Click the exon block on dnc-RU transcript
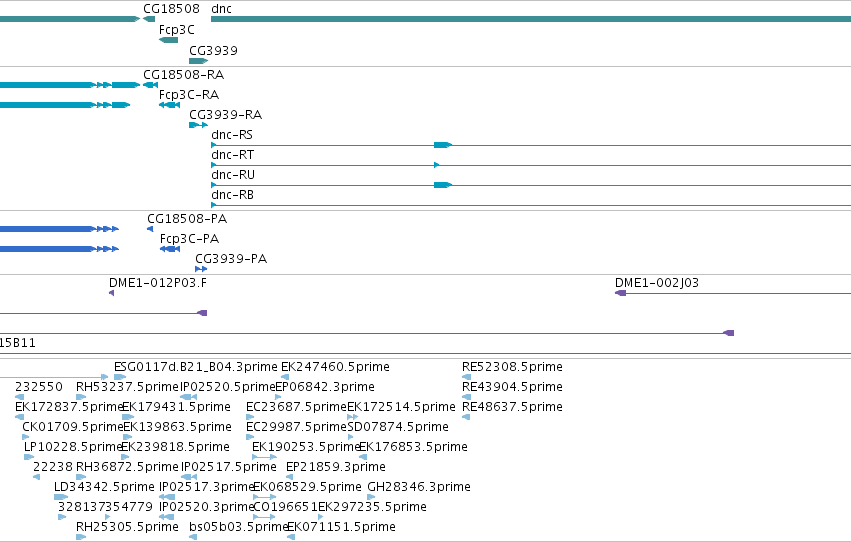The width and height of the screenshot is (851, 542). (442, 185)
